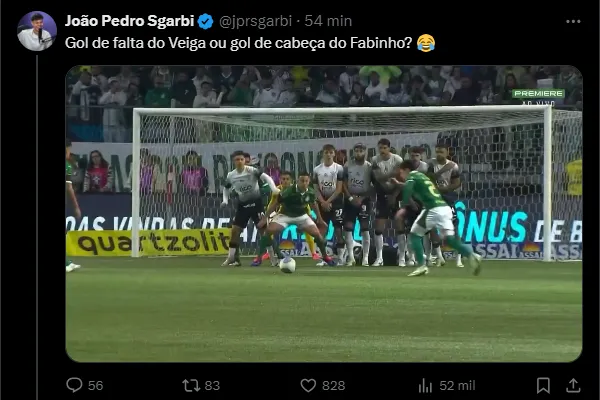The width and height of the screenshot is (600, 400).
Task: Open the tweet via the 54 min timestamp
Action: click(328, 21)
